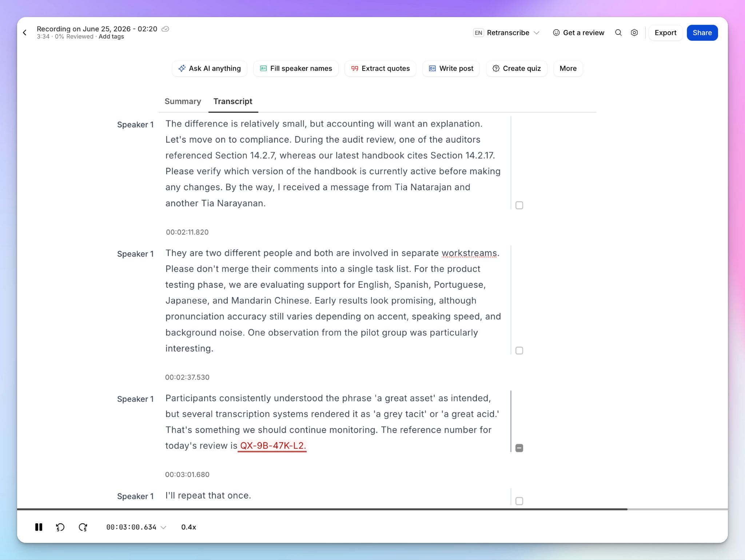Viewport: 745px width, 560px height.
Task: Click Write post button
Action: coord(451,68)
